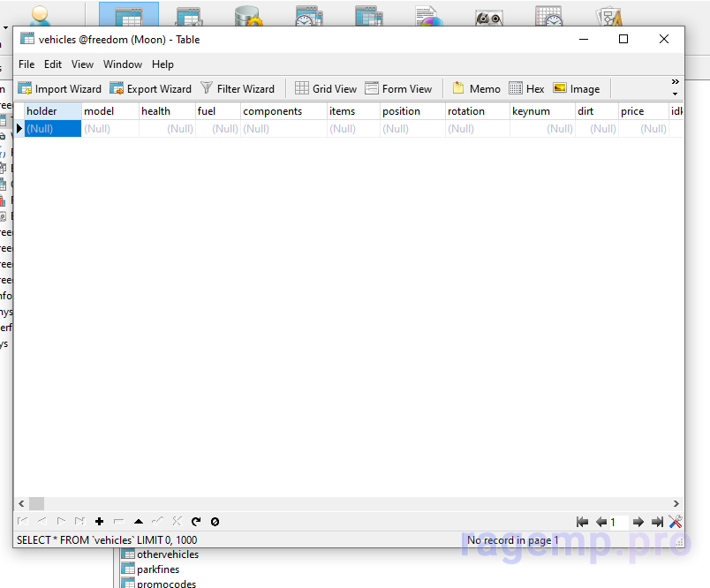This screenshot has width=710, height=588.
Task: Open the Image viewer
Action: 576,88
